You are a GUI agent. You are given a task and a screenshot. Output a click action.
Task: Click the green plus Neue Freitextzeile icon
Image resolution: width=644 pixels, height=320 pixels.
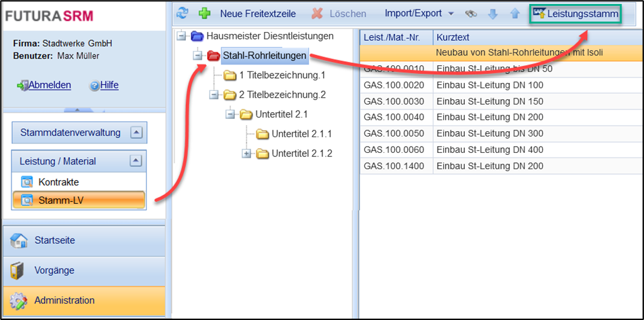click(x=204, y=14)
